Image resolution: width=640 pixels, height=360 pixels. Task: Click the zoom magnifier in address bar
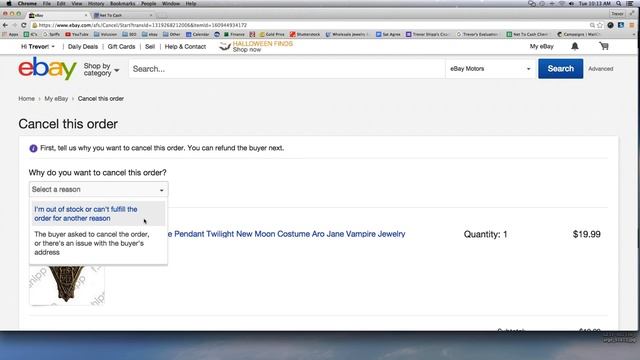pos(592,25)
